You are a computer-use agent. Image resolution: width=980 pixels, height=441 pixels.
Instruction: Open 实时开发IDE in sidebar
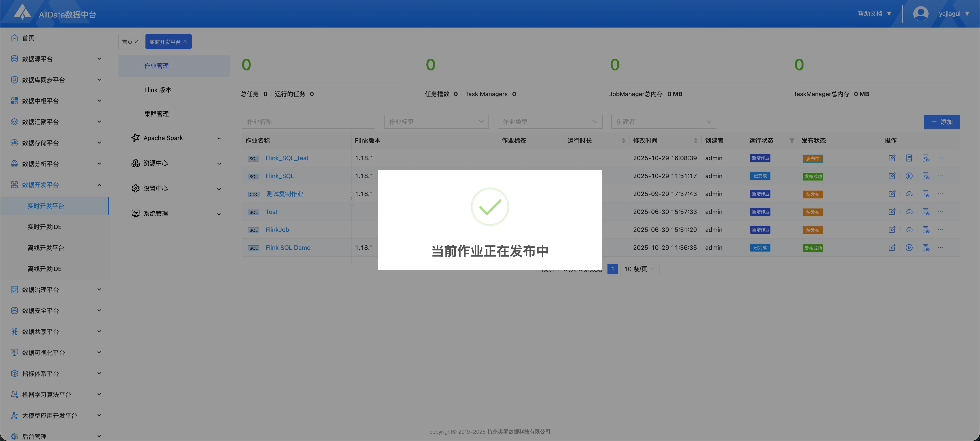point(44,227)
